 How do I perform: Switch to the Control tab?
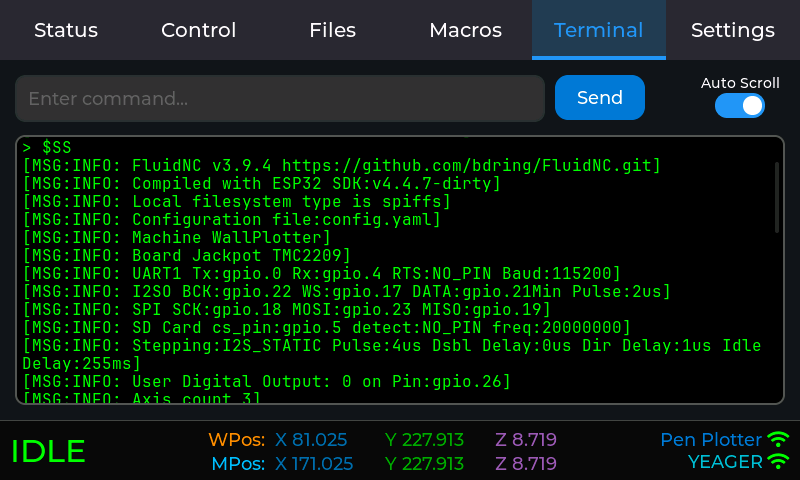pyautogui.click(x=199, y=30)
